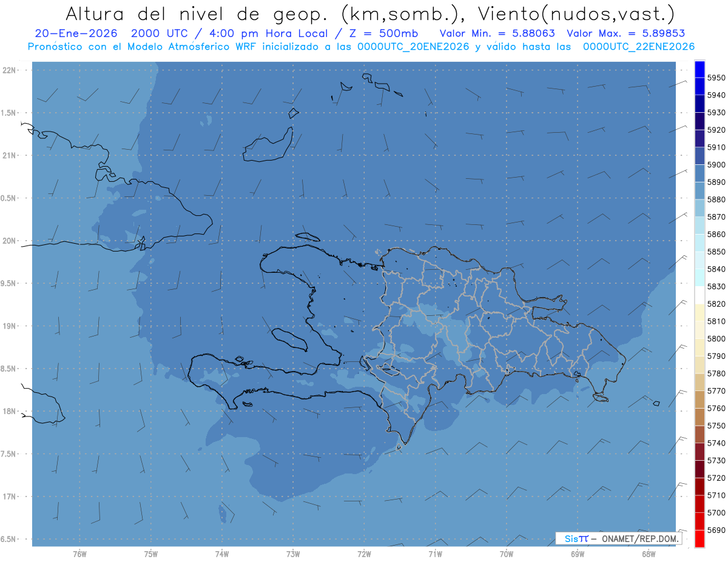Click the '5950' colorbar label
Image resolution: width=728 pixels, height=562 pixels.
point(716,78)
